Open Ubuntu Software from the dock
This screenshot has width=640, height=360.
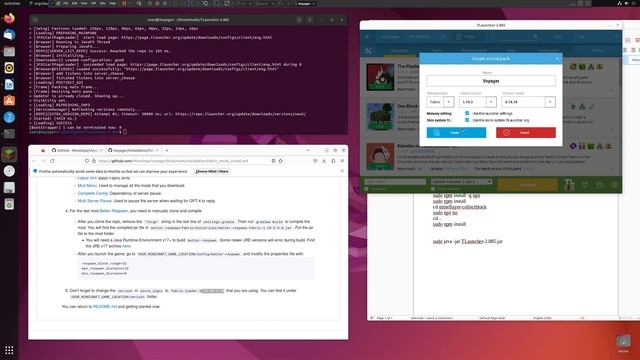(x=9, y=101)
